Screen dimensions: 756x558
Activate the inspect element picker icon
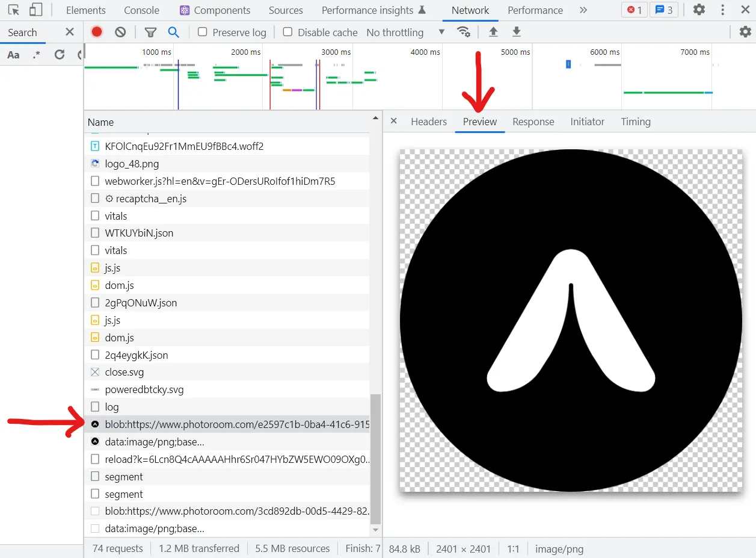[x=13, y=10]
